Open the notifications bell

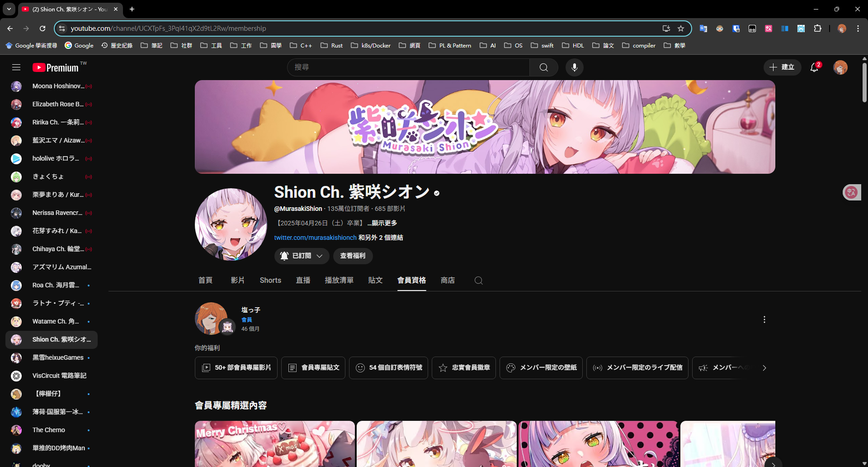click(815, 67)
